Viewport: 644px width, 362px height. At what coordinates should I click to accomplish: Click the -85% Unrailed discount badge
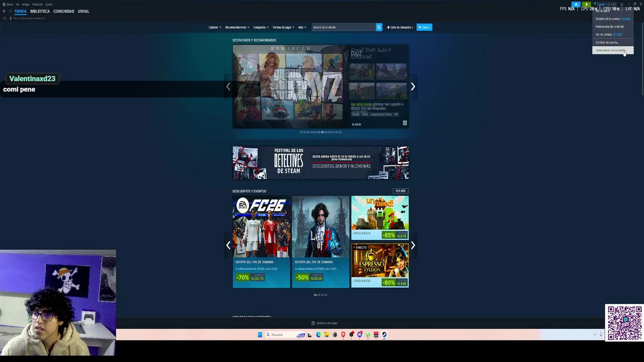click(388, 235)
